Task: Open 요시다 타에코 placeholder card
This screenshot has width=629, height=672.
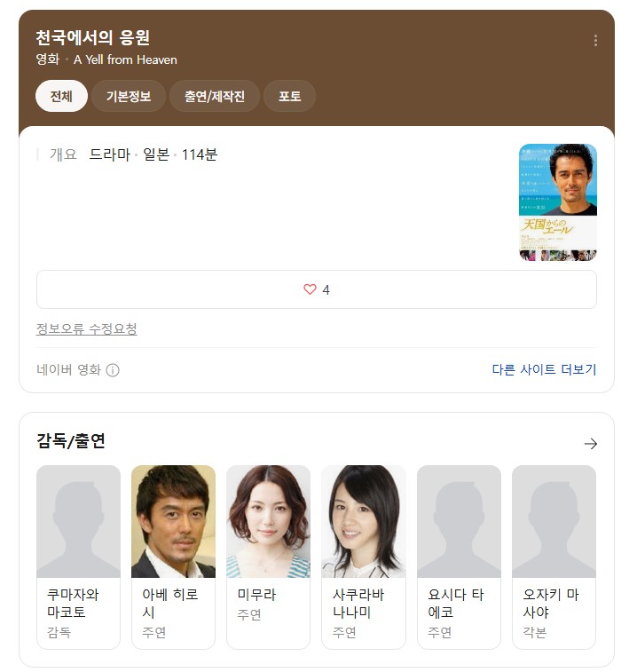Action: (x=459, y=557)
